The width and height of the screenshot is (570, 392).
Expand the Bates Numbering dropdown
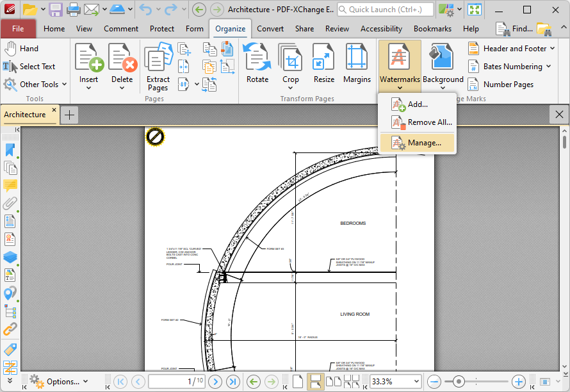coord(548,67)
